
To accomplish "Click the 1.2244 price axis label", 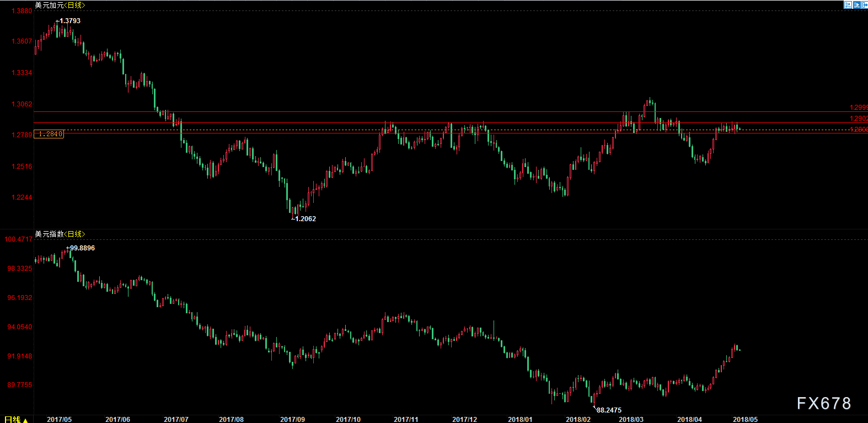I will 22,197.
